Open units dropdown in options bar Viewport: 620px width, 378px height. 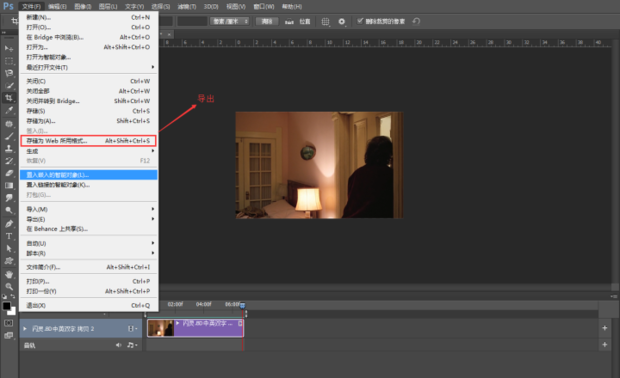(x=230, y=21)
